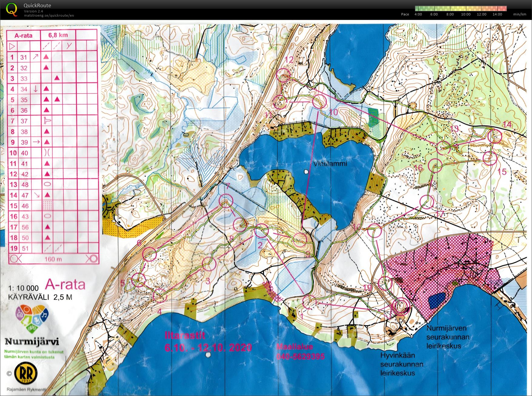Open the matstroeng.se/quickroute/en link
Viewport: 532px width, 396px height.
click(49, 15)
